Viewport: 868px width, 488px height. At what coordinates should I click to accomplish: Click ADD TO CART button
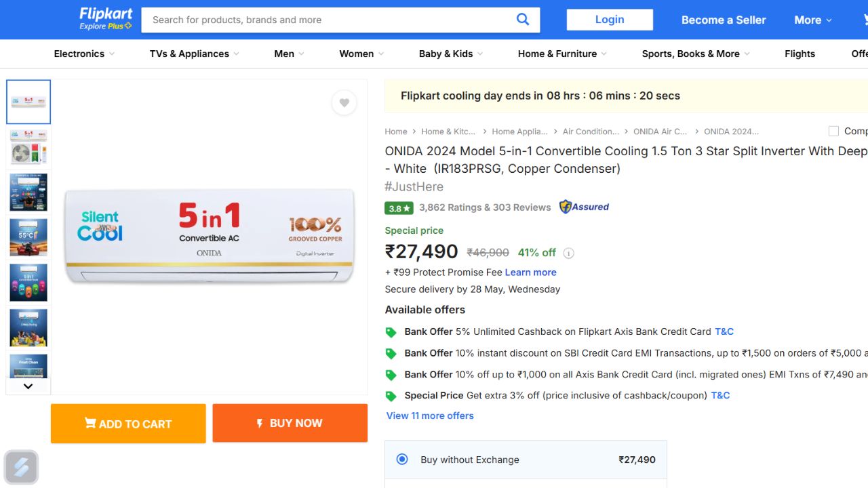(x=128, y=424)
